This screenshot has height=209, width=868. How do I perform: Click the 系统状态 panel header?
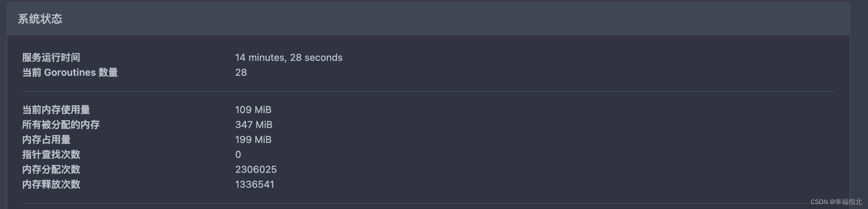pyautogui.click(x=428, y=19)
